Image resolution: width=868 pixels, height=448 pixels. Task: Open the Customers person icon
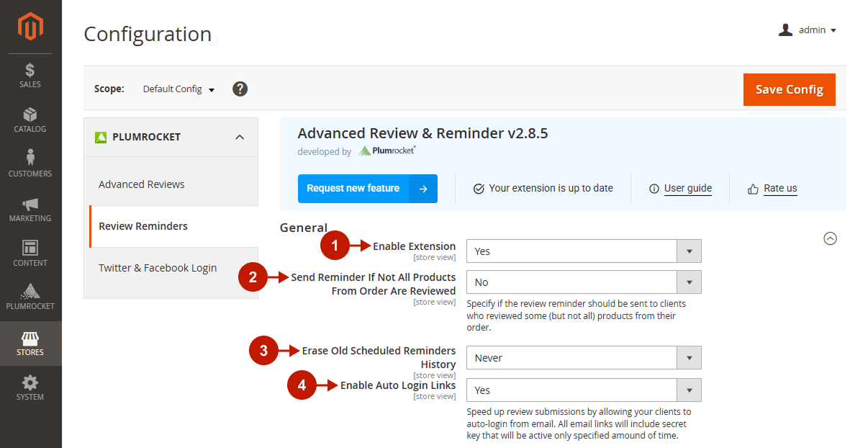30,158
